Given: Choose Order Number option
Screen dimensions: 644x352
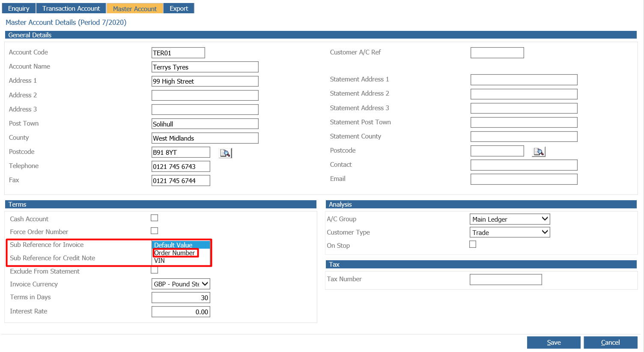Looking at the screenshot, I should pyautogui.click(x=175, y=253).
